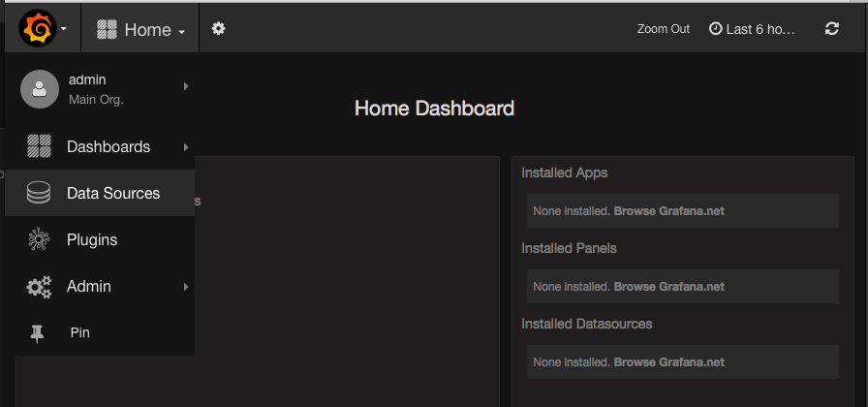Expand the Dashboards submenu arrow

click(185, 147)
